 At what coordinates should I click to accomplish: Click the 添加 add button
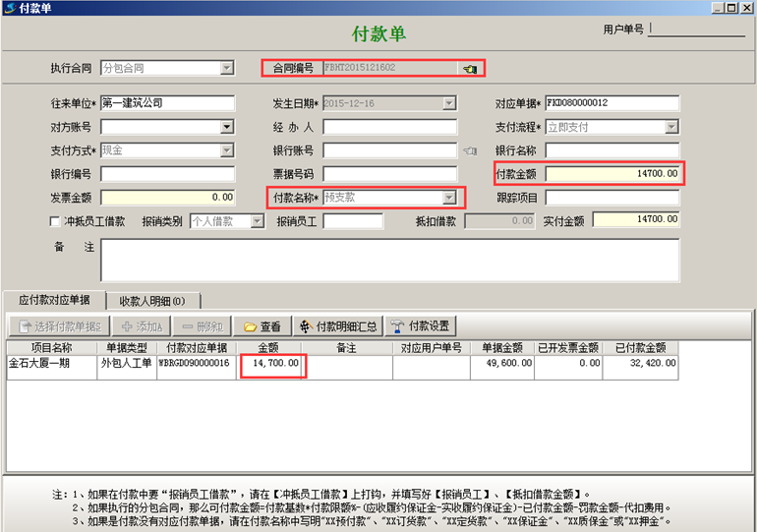pos(142,326)
